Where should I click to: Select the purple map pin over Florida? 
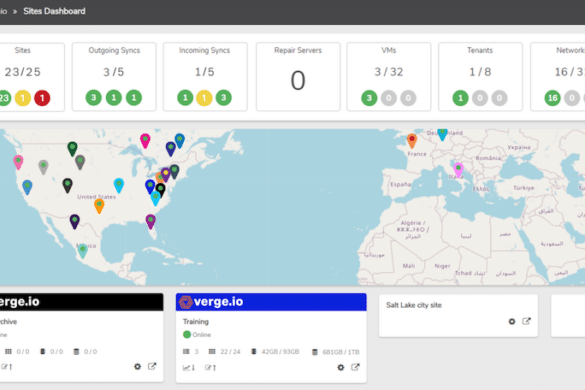pyautogui.click(x=150, y=221)
